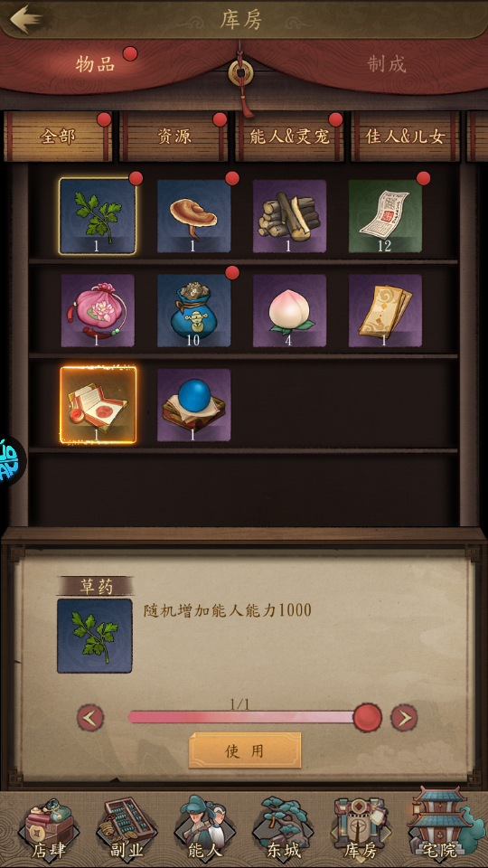Select the peach item

click(289, 310)
